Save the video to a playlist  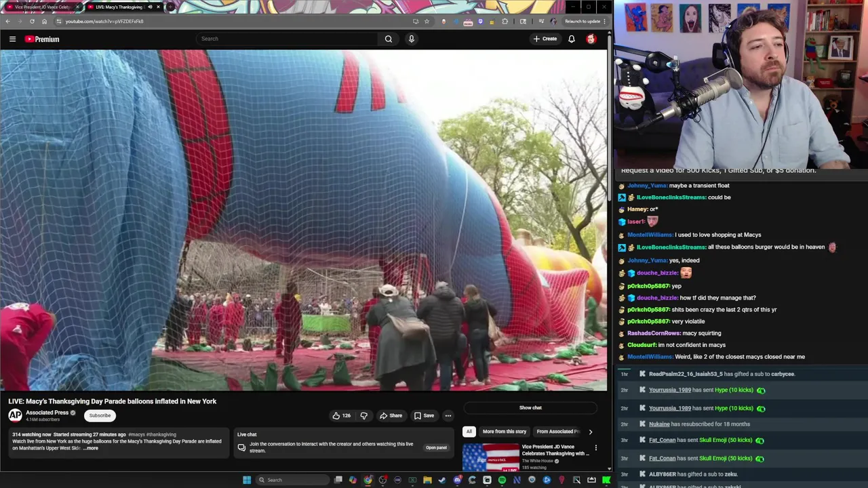tap(425, 415)
